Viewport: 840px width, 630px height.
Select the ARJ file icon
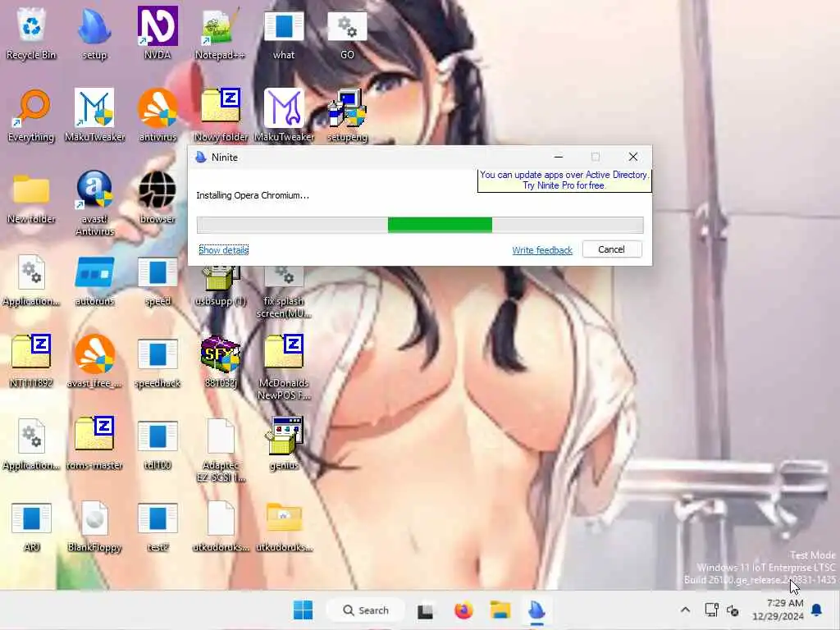click(x=31, y=526)
